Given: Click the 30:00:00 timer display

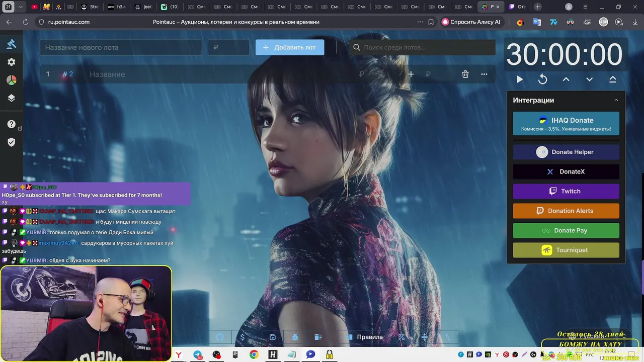Looking at the screenshot, I should (x=565, y=54).
